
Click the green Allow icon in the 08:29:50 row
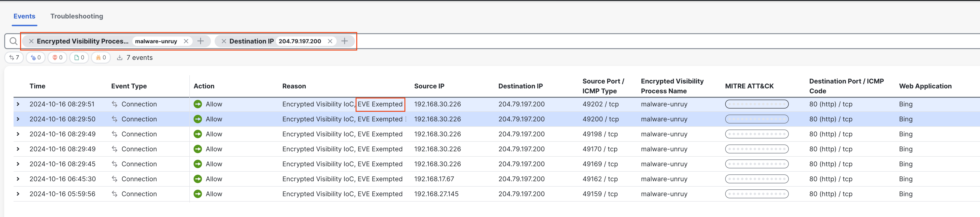(x=198, y=119)
